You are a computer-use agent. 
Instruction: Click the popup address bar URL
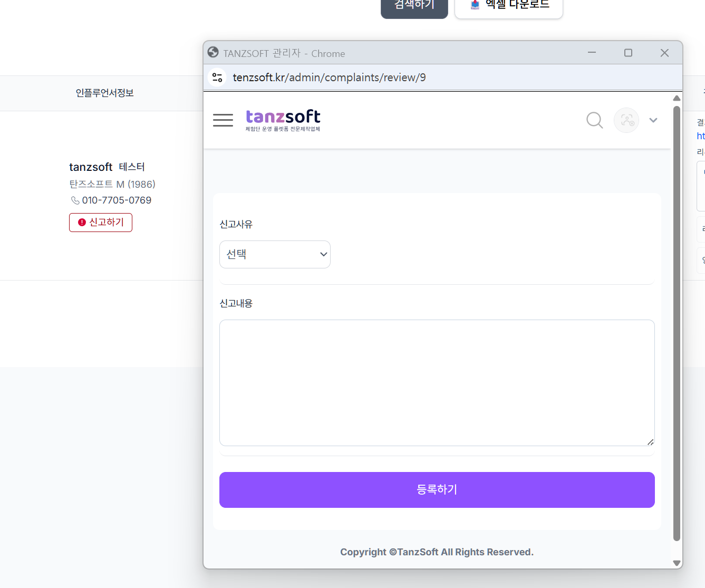click(x=329, y=78)
